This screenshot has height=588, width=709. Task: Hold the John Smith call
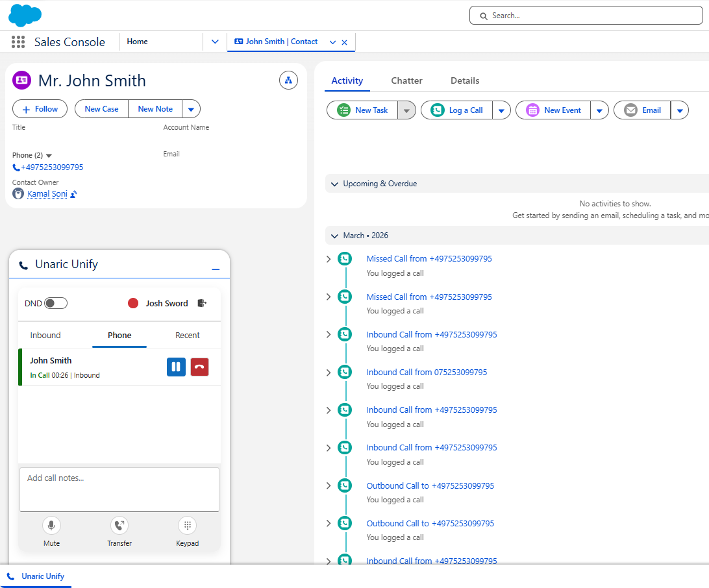tap(177, 367)
